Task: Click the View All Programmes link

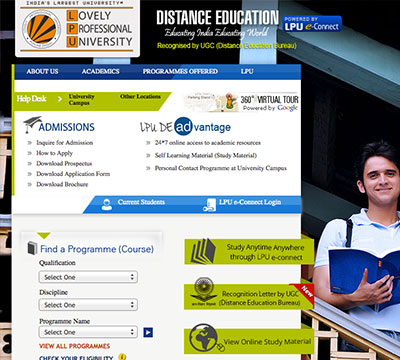Action: 74,346
